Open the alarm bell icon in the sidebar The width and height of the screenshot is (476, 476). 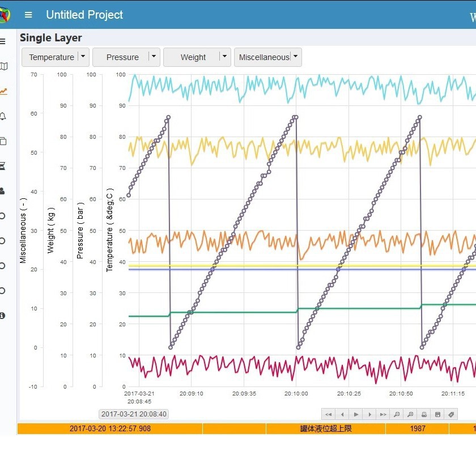(x=3, y=116)
